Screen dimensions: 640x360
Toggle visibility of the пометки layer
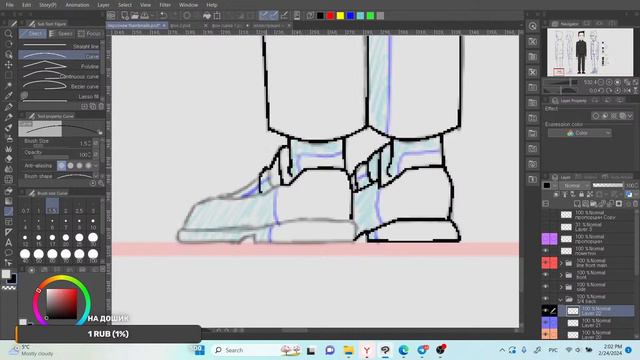(545, 251)
